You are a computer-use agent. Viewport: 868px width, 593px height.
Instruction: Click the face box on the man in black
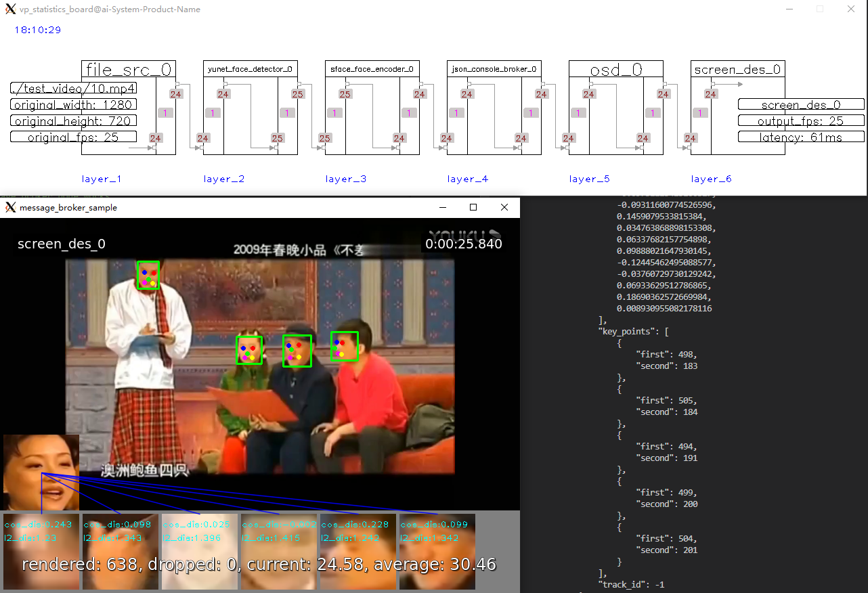(297, 351)
